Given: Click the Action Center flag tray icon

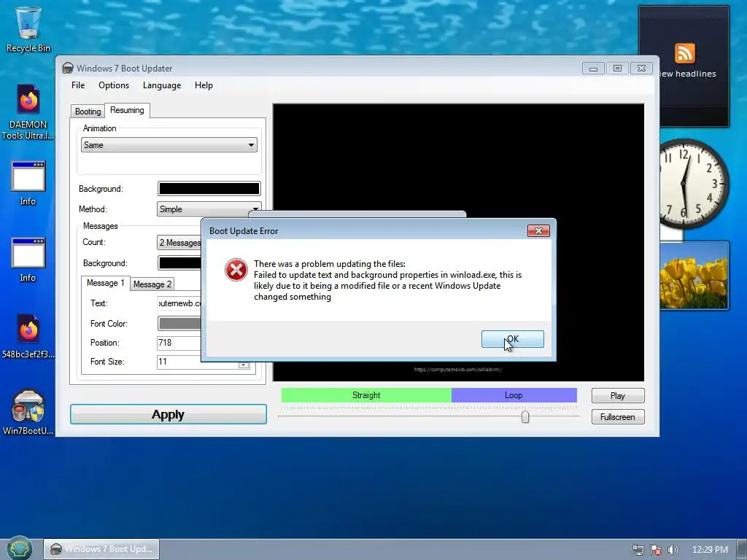Looking at the screenshot, I should coord(656,550).
